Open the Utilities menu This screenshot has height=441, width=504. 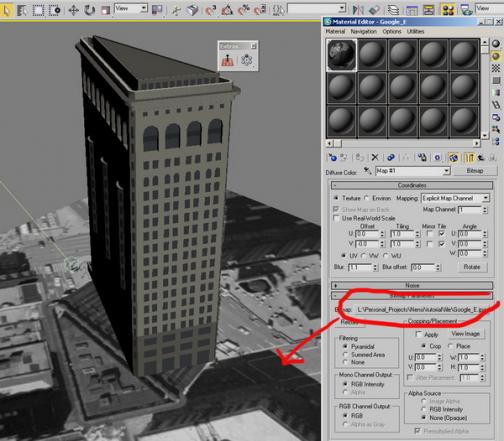coord(415,31)
